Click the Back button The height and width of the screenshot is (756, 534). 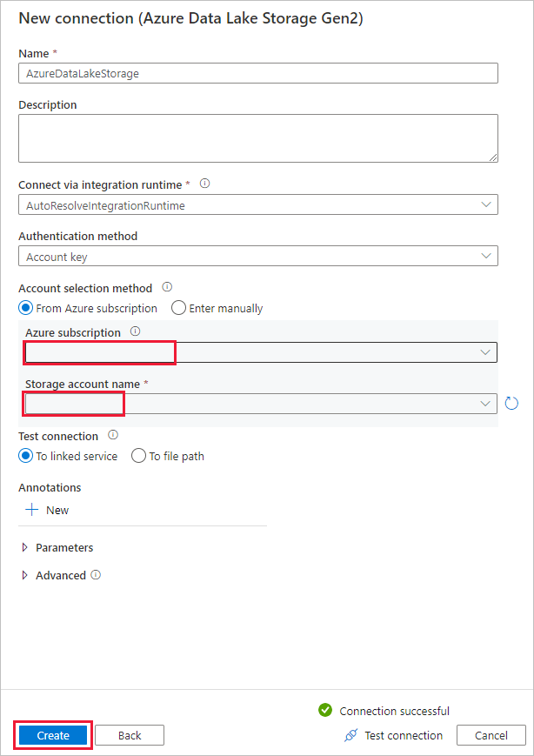pyautogui.click(x=129, y=735)
